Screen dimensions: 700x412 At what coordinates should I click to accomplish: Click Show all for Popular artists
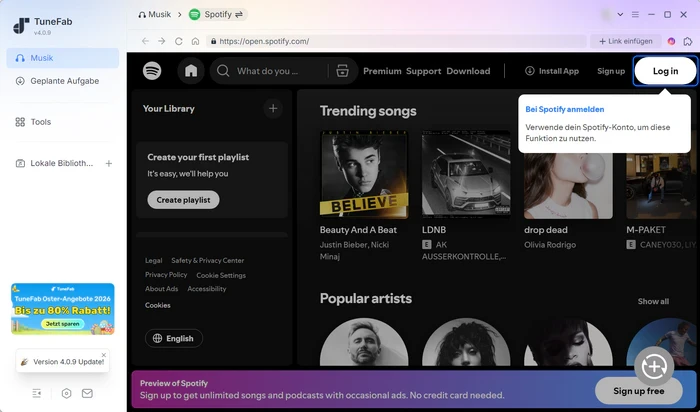[x=653, y=301]
